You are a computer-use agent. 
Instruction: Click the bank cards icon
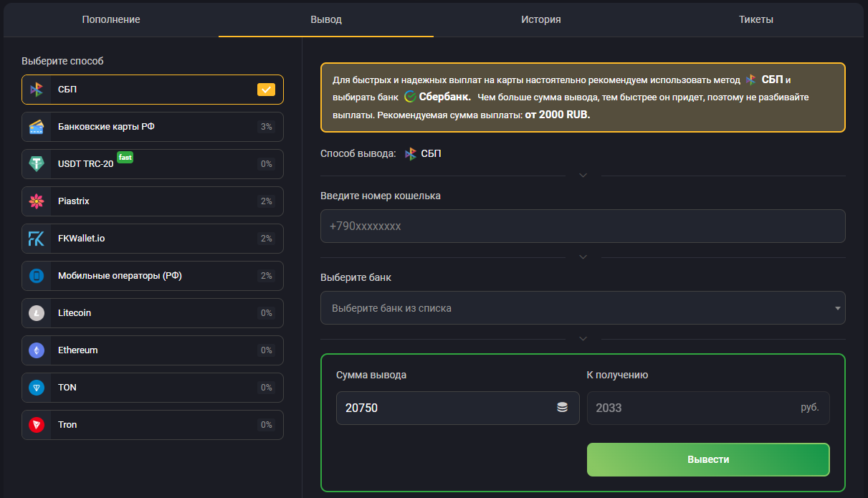[37, 127]
